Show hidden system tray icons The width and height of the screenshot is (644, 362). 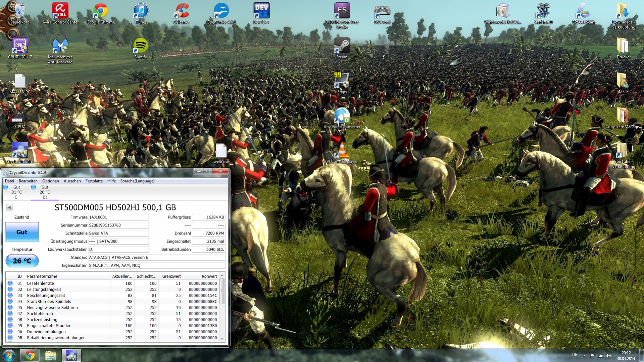[x=584, y=356]
